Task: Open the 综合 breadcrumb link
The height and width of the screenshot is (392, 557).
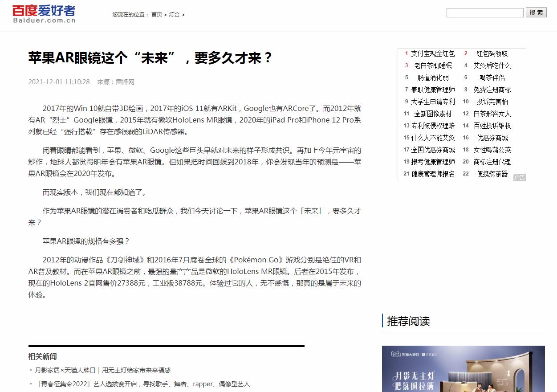Action: tap(175, 15)
